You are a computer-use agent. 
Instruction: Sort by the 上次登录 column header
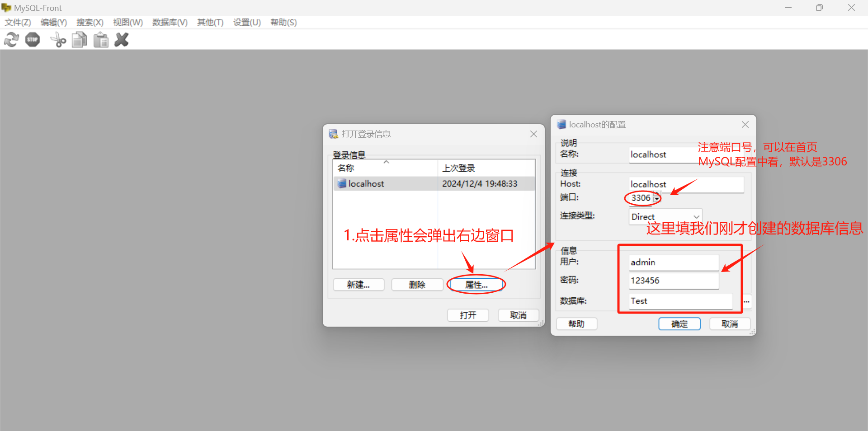pos(486,168)
